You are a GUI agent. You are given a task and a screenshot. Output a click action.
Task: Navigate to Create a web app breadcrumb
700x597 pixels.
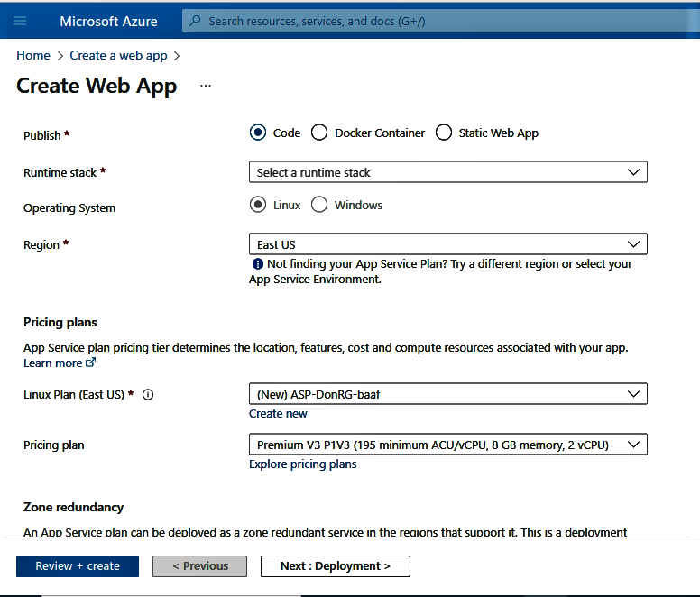(118, 55)
